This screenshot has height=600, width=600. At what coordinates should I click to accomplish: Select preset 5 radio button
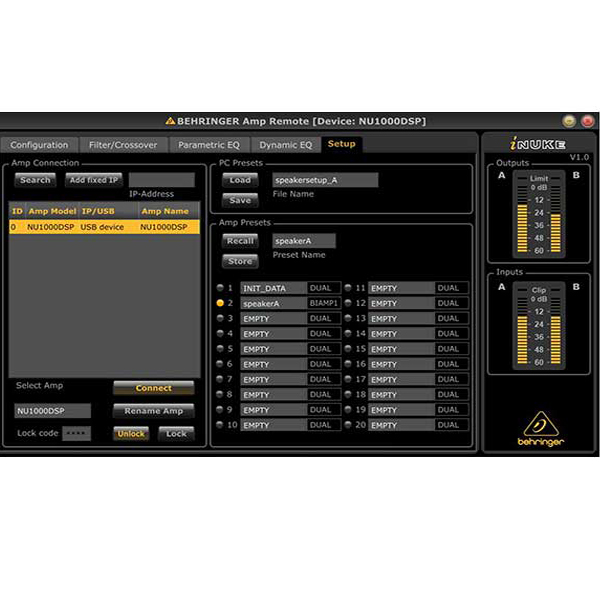point(220,349)
